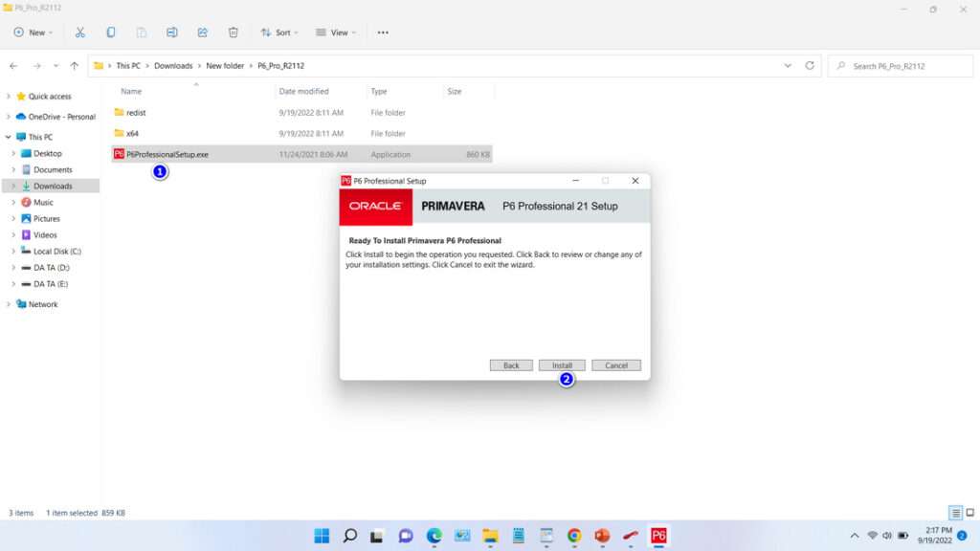Refresh the current folder
This screenshot has width=980, height=551.
(810, 66)
